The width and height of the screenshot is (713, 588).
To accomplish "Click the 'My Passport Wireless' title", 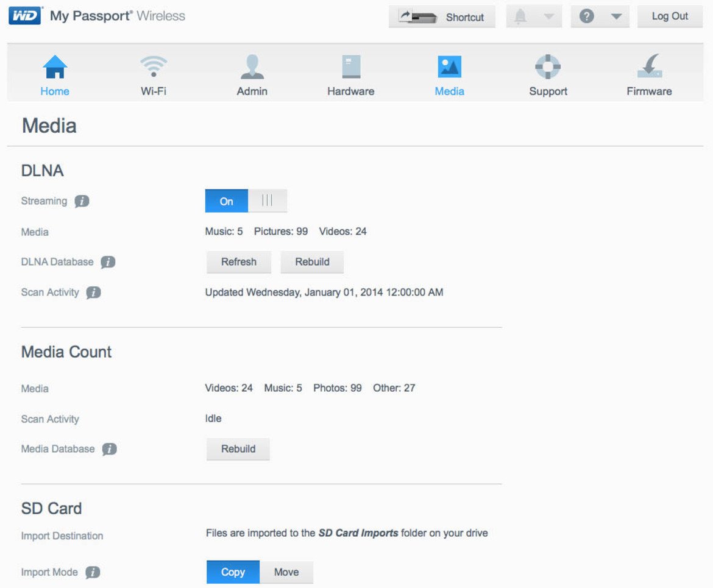I will 118,16.
